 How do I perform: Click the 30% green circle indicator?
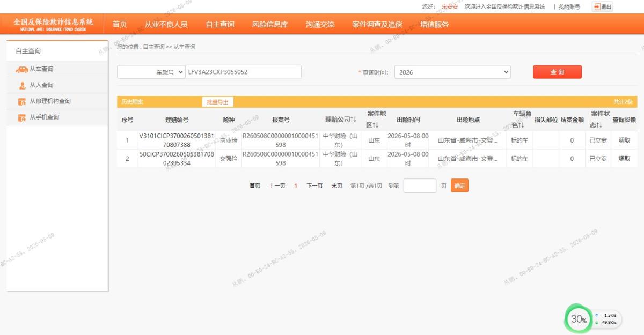[578, 319]
